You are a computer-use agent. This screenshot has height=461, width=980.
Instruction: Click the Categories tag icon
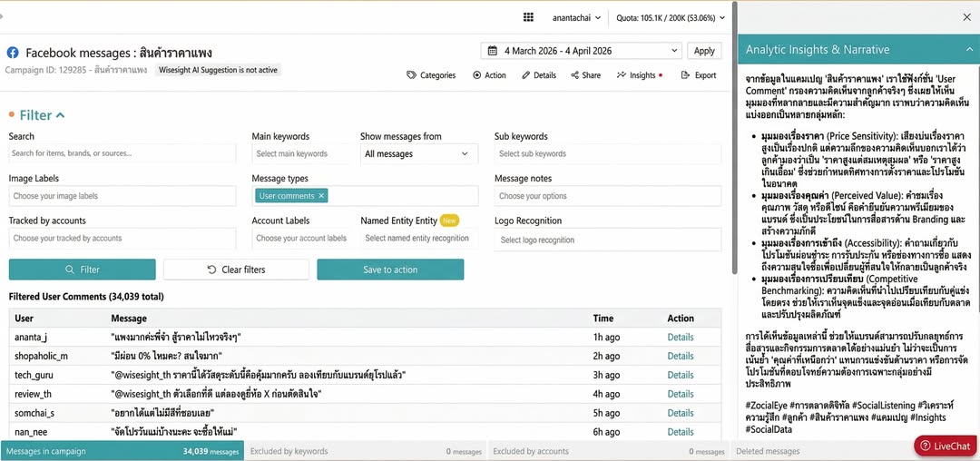(x=412, y=75)
